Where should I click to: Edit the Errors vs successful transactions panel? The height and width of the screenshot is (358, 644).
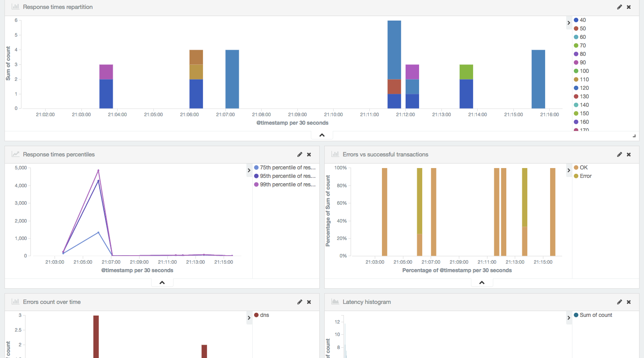[619, 155]
